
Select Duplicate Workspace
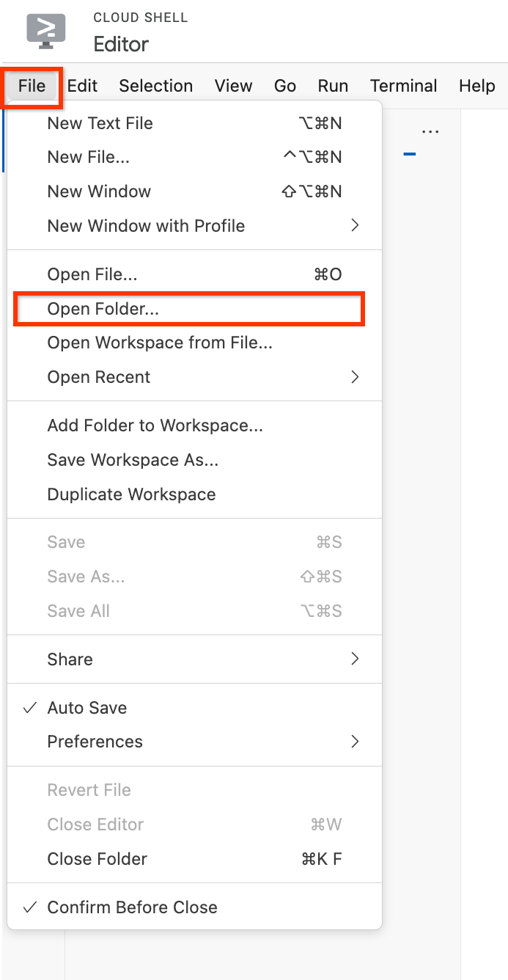pos(130,494)
